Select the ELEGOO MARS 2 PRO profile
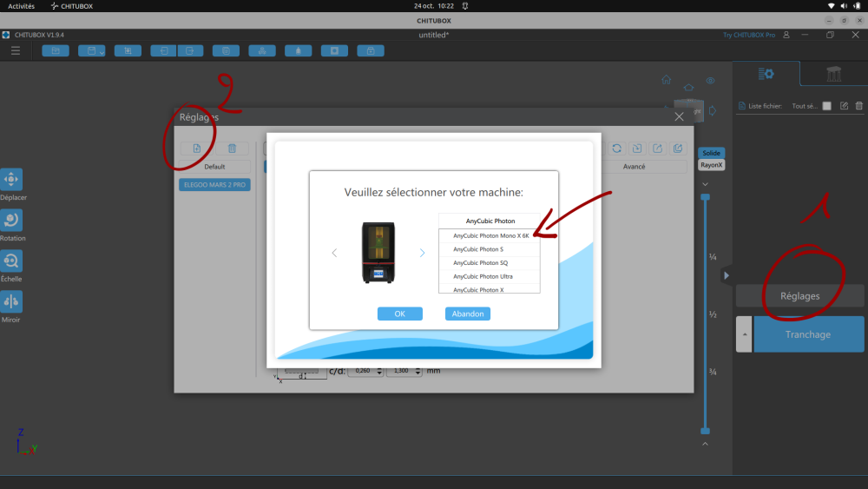The image size is (868, 489). [x=214, y=185]
